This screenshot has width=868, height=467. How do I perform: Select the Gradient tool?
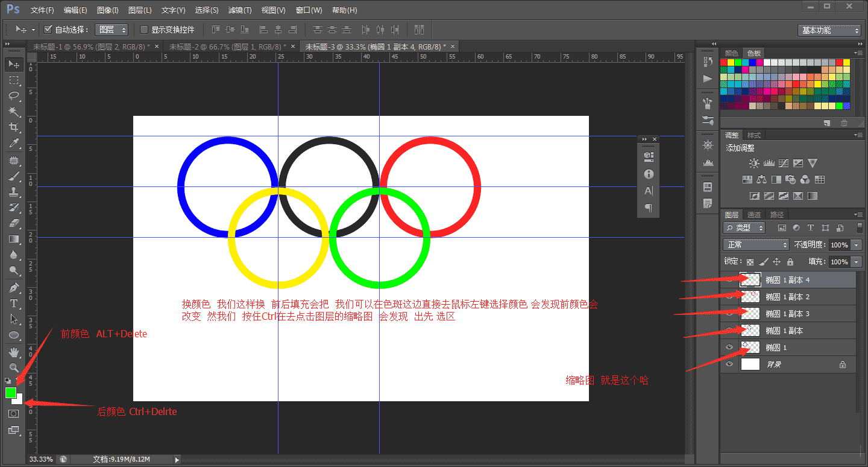[13, 239]
